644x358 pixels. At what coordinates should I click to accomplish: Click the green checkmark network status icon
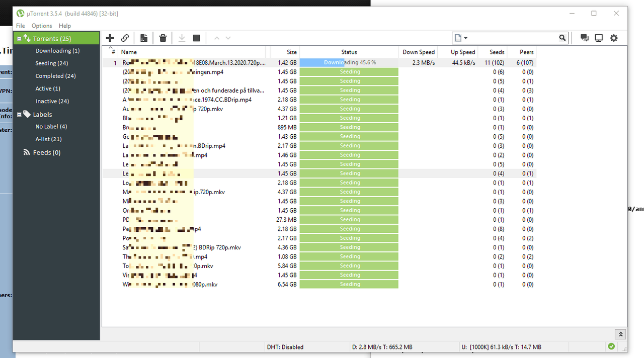click(x=611, y=346)
